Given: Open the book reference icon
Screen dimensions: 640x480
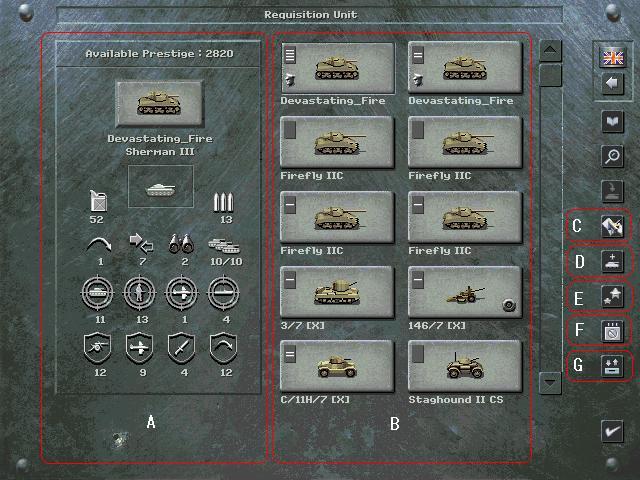Looking at the screenshot, I should [613, 122].
